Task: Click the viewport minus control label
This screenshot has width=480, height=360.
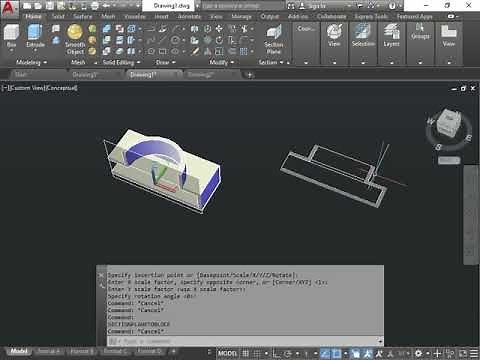Action: click(5, 88)
